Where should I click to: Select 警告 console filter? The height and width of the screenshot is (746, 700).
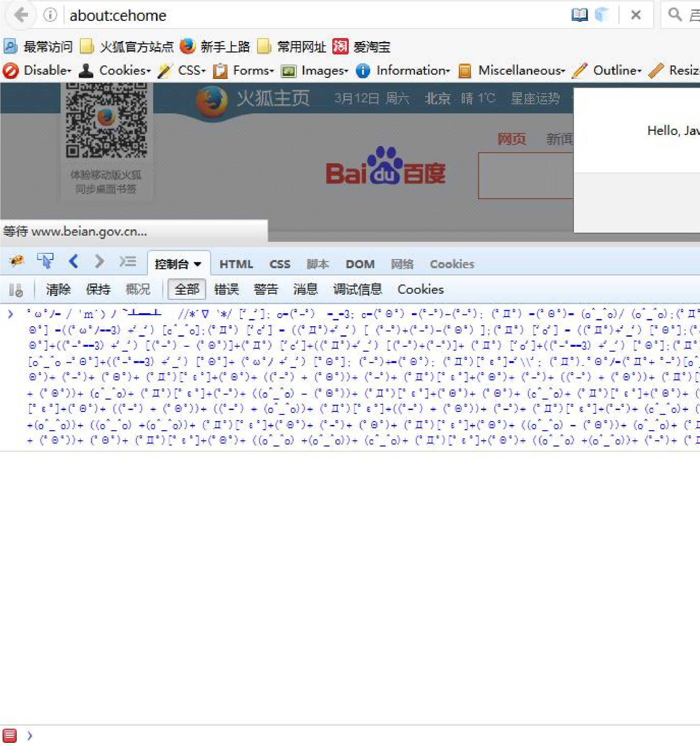pos(266,289)
